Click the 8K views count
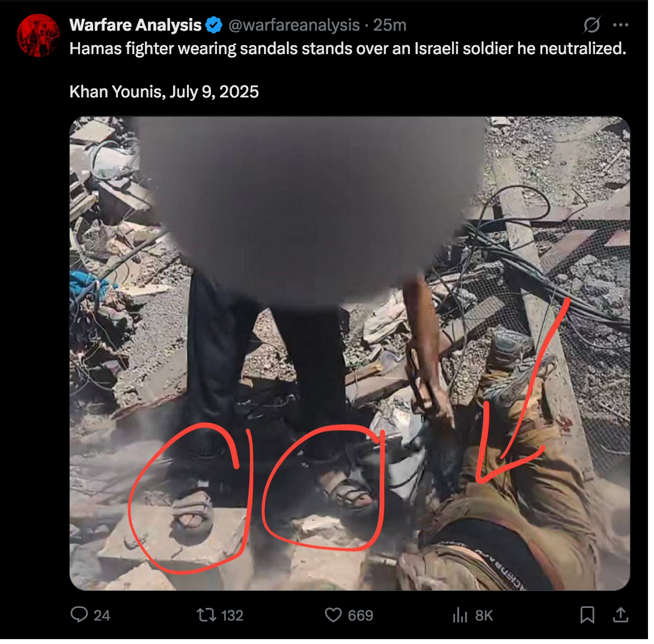The width and height of the screenshot is (654, 644). (484, 615)
